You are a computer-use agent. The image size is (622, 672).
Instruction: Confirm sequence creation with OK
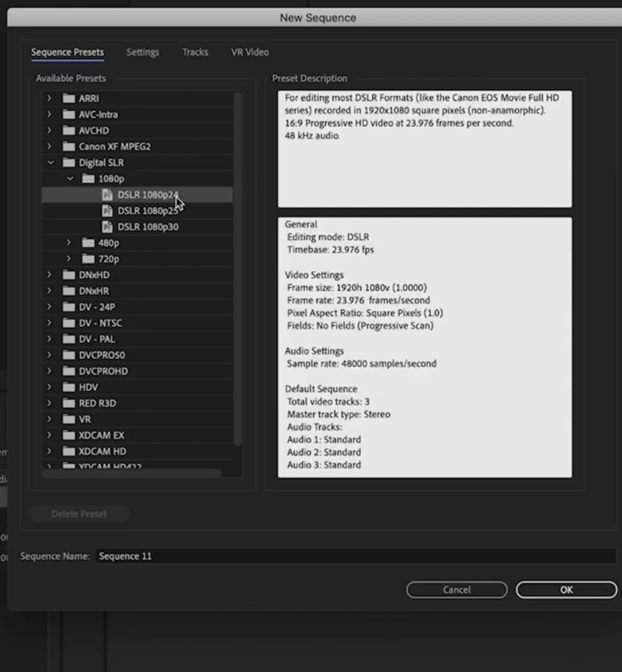pyautogui.click(x=566, y=590)
